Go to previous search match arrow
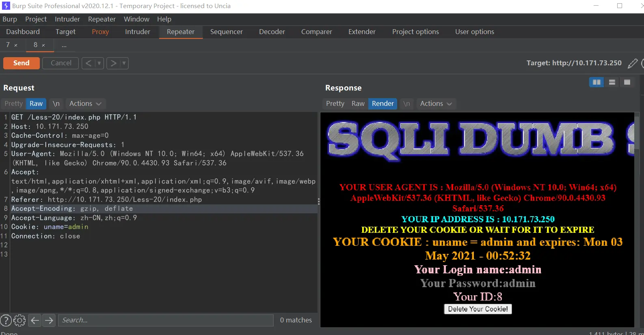This screenshot has width=644, height=335. point(35,320)
